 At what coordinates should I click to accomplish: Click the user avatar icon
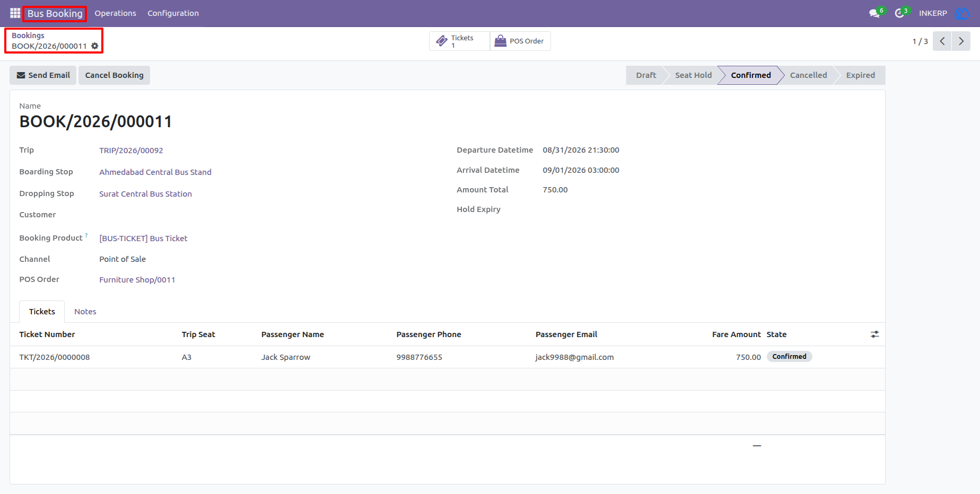[961, 13]
